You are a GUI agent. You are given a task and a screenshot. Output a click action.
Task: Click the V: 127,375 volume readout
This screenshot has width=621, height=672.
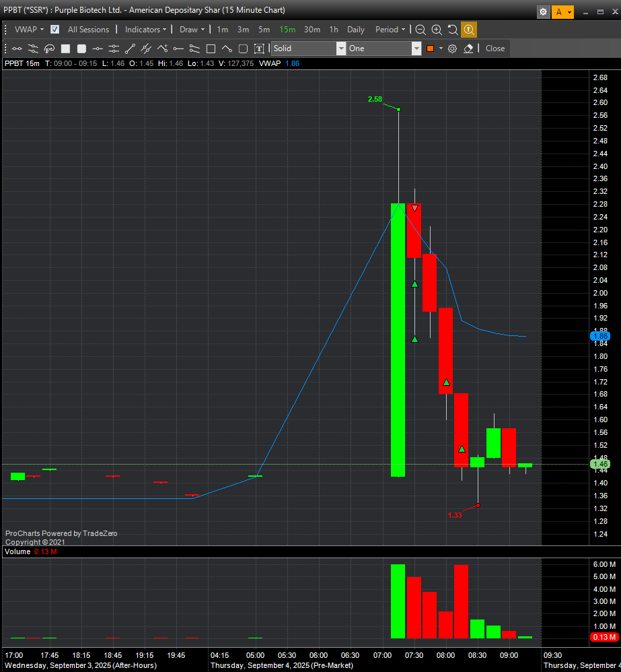tap(236, 63)
